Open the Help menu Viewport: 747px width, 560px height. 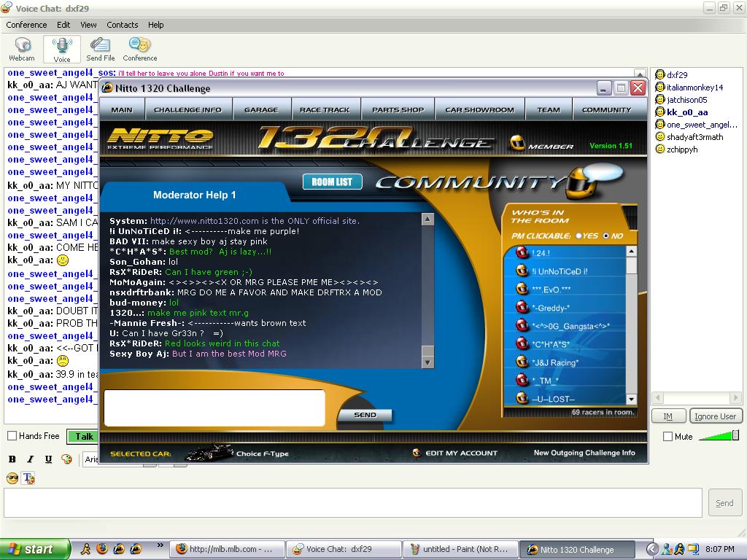click(x=156, y=25)
